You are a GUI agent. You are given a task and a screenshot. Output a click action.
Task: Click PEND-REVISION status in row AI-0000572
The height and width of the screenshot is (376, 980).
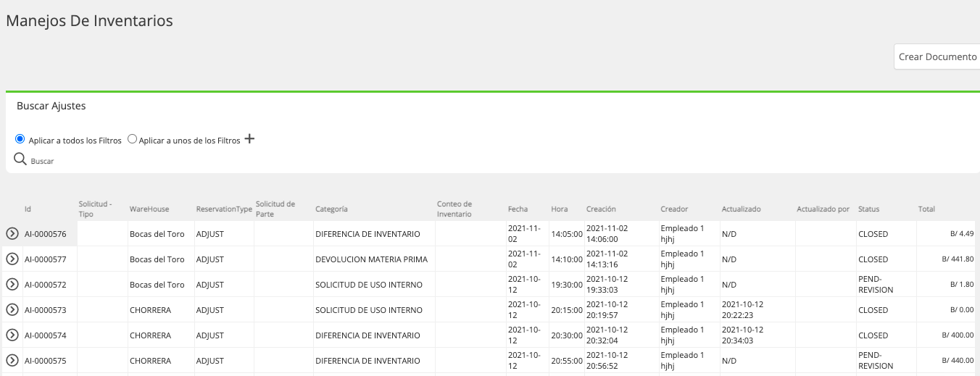tap(876, 284)
